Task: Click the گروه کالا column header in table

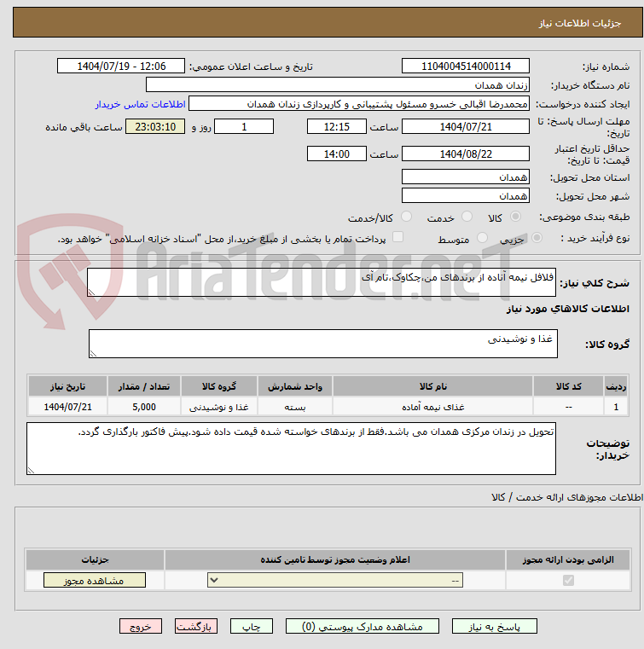Action: pyautogui.click(x=219, y=386)
